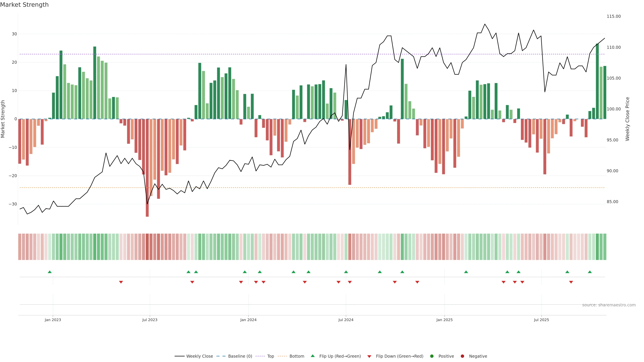Click the darkest red cell in the heat strip
The width and height of the screenshot is (644, 362).
tap(147, 247)
